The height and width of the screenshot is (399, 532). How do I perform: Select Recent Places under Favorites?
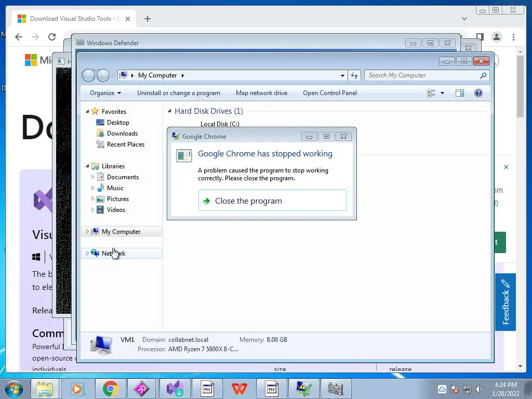126,144
